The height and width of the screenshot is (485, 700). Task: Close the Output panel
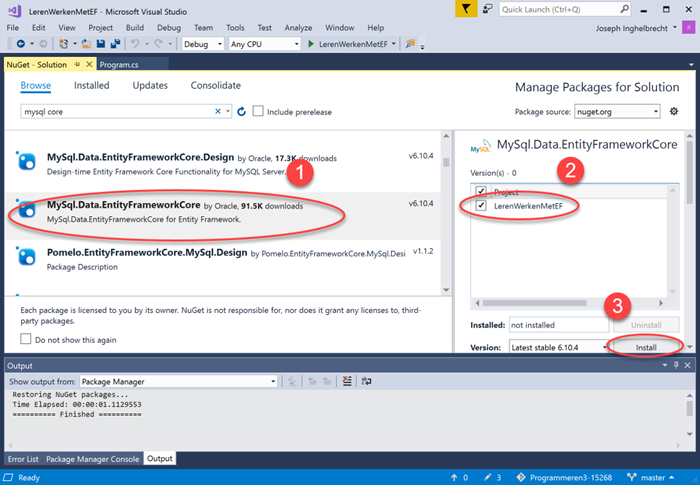point(688,365)
